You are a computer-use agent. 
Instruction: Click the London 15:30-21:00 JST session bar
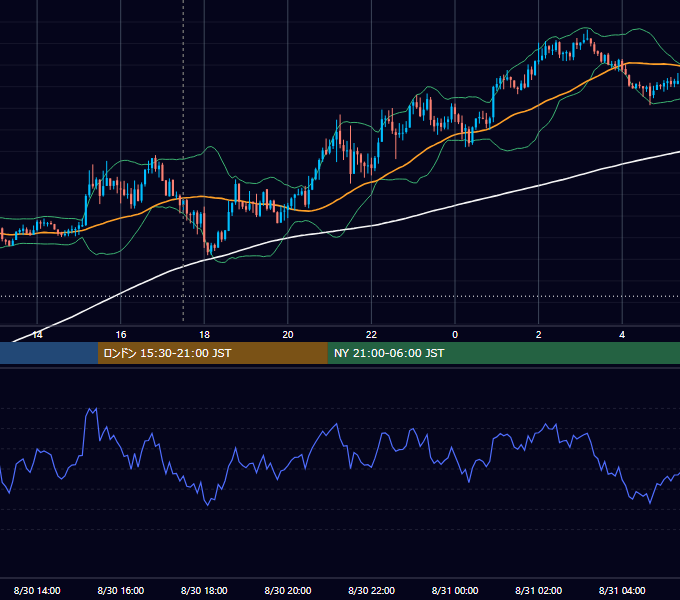(x=212, y=353)
